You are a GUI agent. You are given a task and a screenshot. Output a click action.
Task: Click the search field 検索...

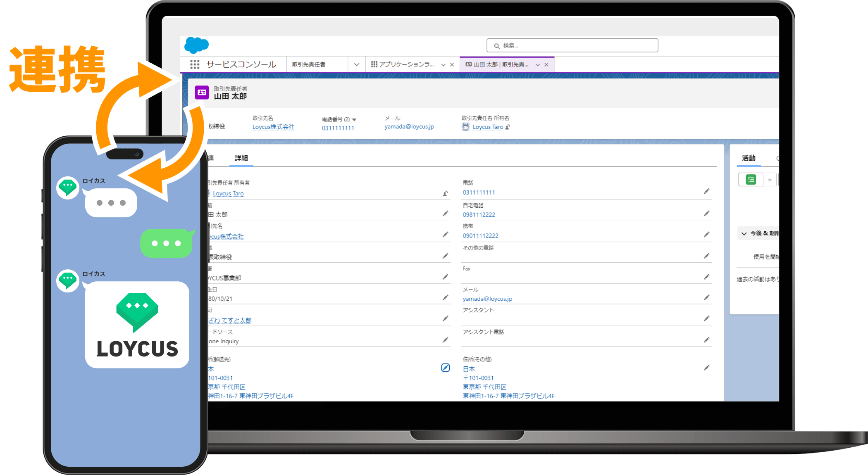(x=572, y=45)
